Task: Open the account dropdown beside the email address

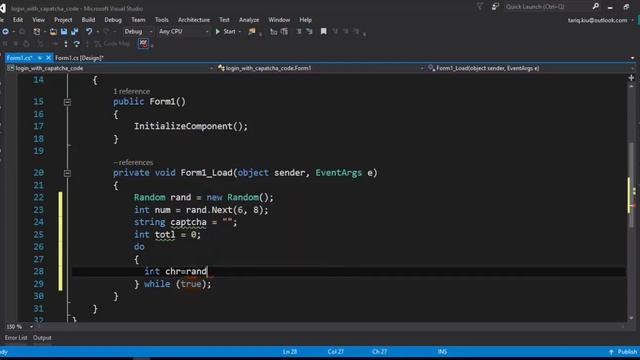Action: (x=633, y=20)
